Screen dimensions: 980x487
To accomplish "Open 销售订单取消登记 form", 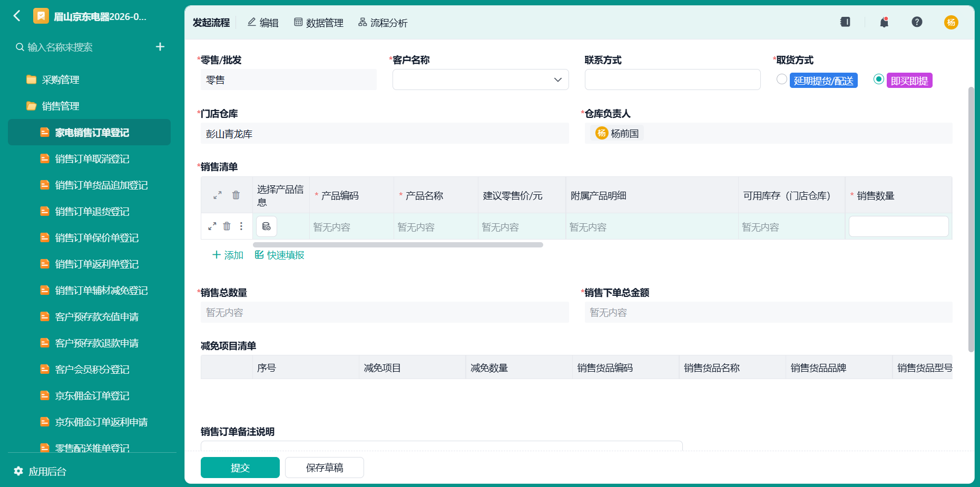I will (x=89, y=158).
